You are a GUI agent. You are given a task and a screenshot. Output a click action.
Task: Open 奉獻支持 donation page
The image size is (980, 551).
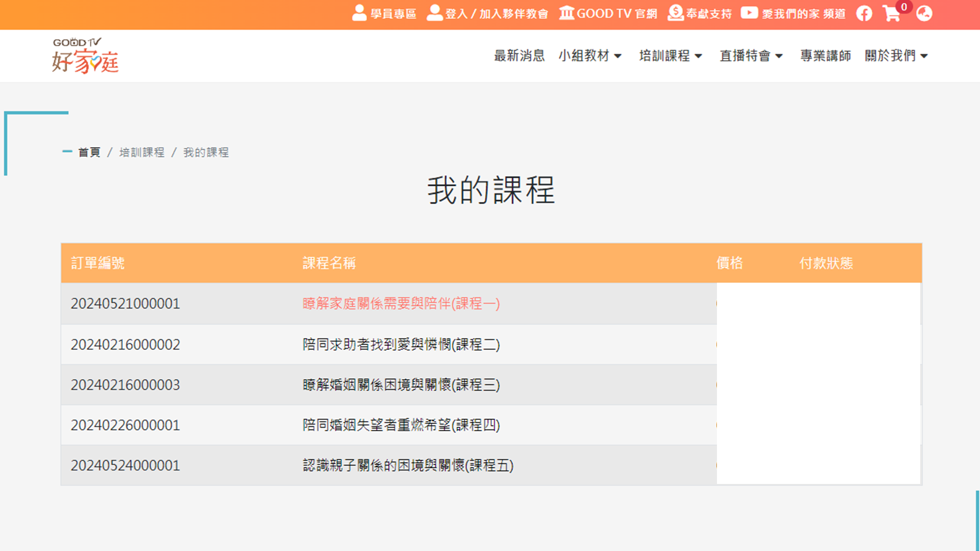pos(700,14)
